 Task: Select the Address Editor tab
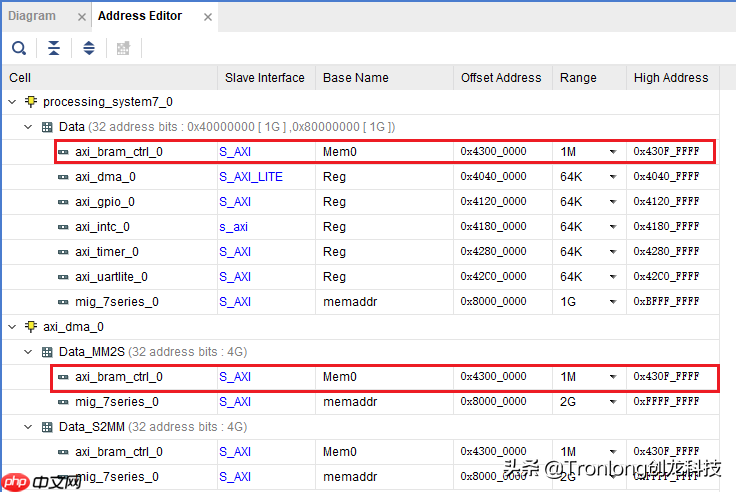pos(139,16)
